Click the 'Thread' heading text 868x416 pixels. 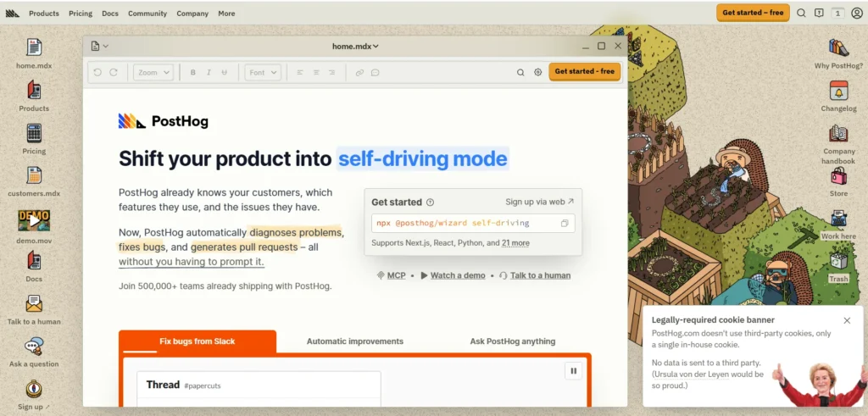pyautogui.click(x=163, y=385)
